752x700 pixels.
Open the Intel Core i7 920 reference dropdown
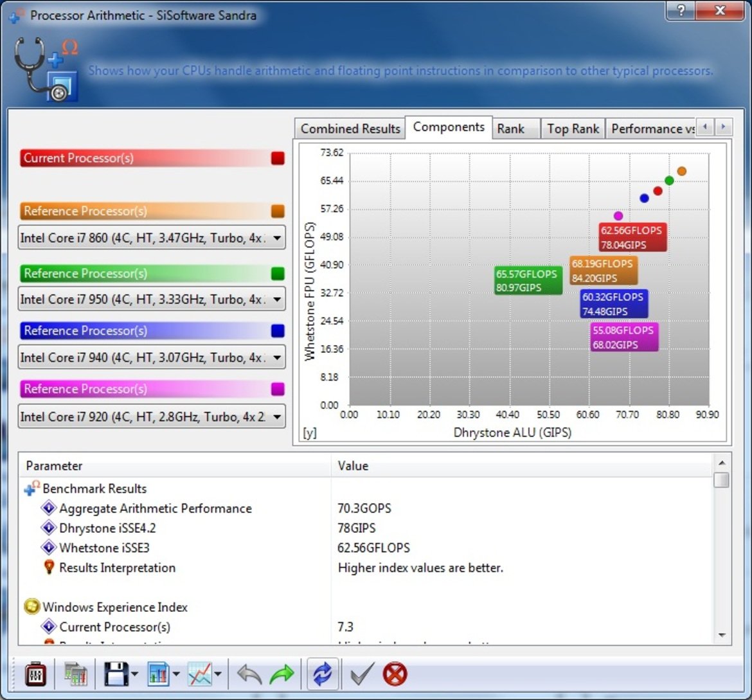point(152,416)
